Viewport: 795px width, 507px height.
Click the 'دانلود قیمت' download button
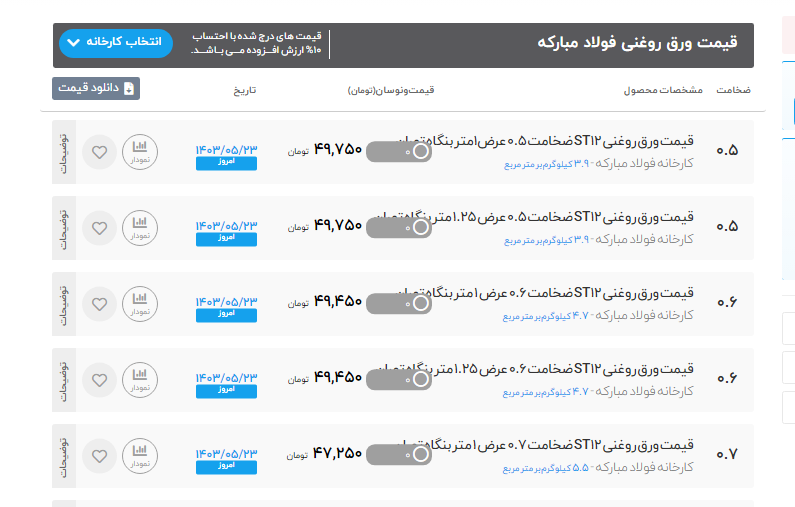coord(96,89)
